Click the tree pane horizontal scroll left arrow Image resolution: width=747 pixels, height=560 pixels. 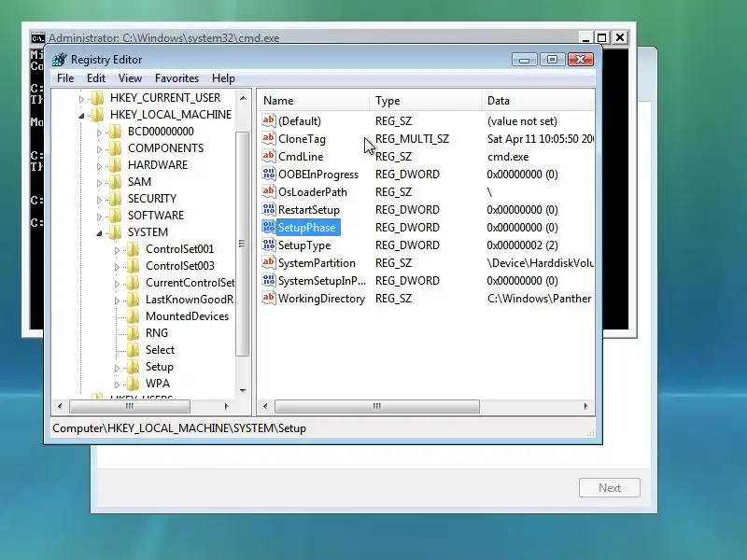click(60, 406)
